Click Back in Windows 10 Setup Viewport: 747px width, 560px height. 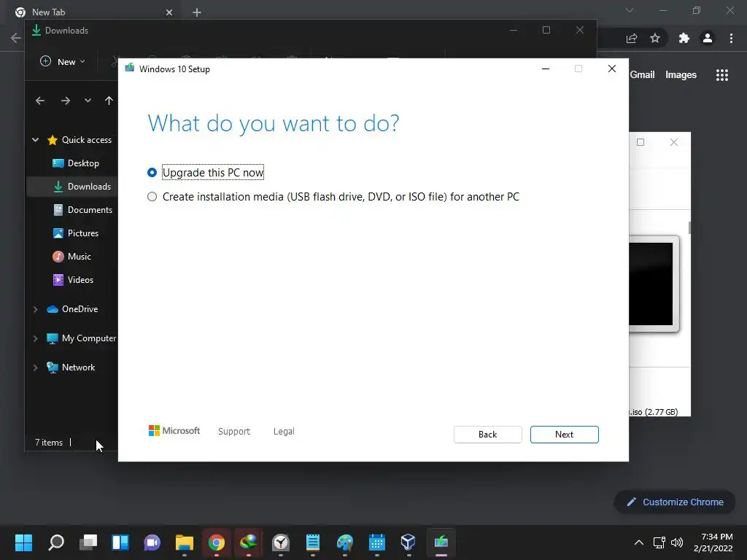point(487,435)
